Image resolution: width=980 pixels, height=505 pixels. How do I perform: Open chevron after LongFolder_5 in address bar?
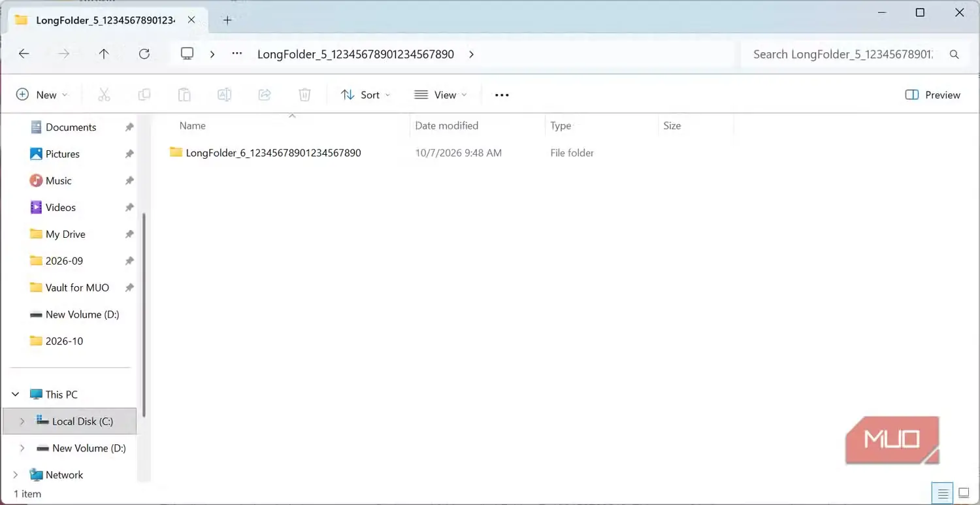(471, 54)
